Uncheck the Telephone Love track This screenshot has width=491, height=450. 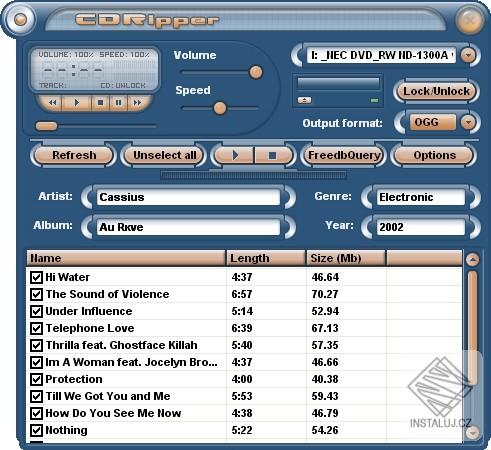pos(36,328)
